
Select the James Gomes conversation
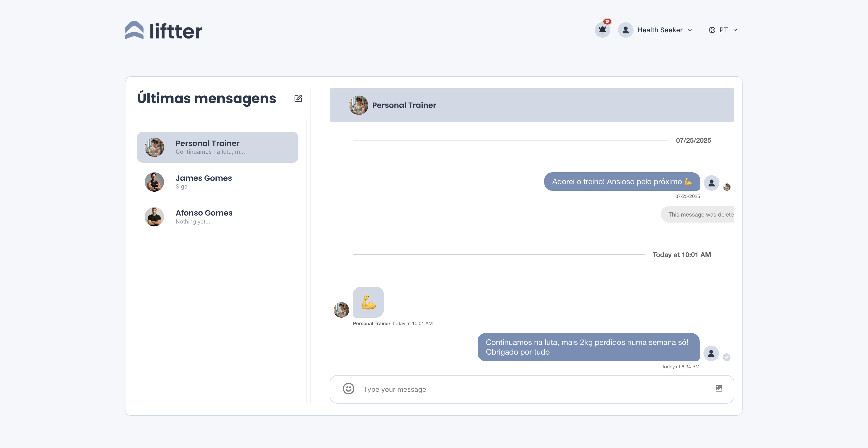coord(217,182)
